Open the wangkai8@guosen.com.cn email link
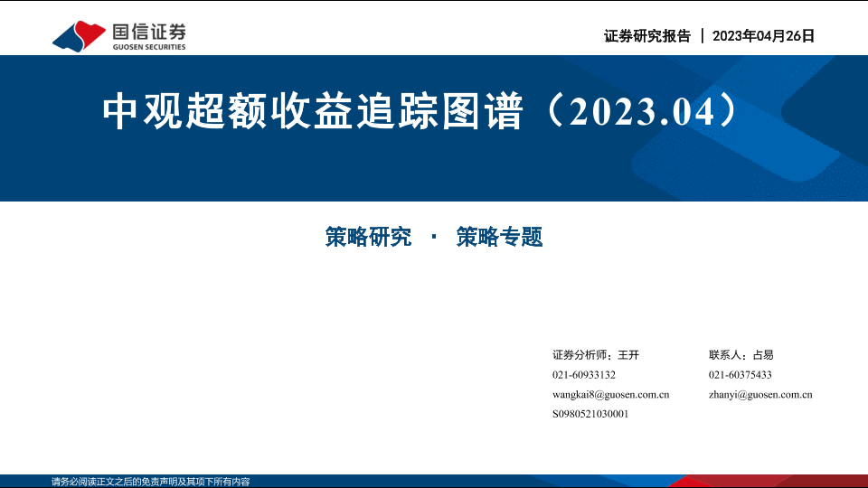 click(x=610, y=394)
